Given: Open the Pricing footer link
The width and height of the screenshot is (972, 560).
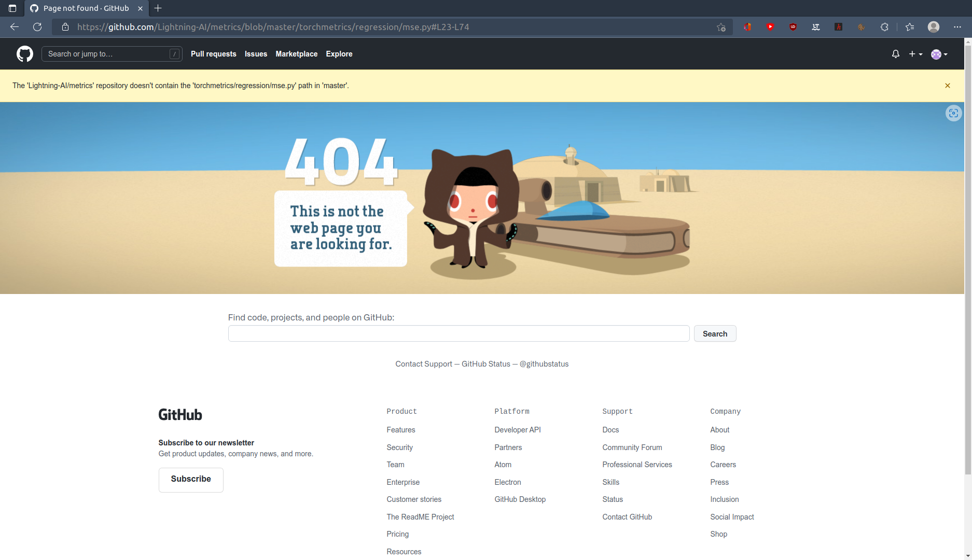Looking at the screenshot, I should 398,534.
